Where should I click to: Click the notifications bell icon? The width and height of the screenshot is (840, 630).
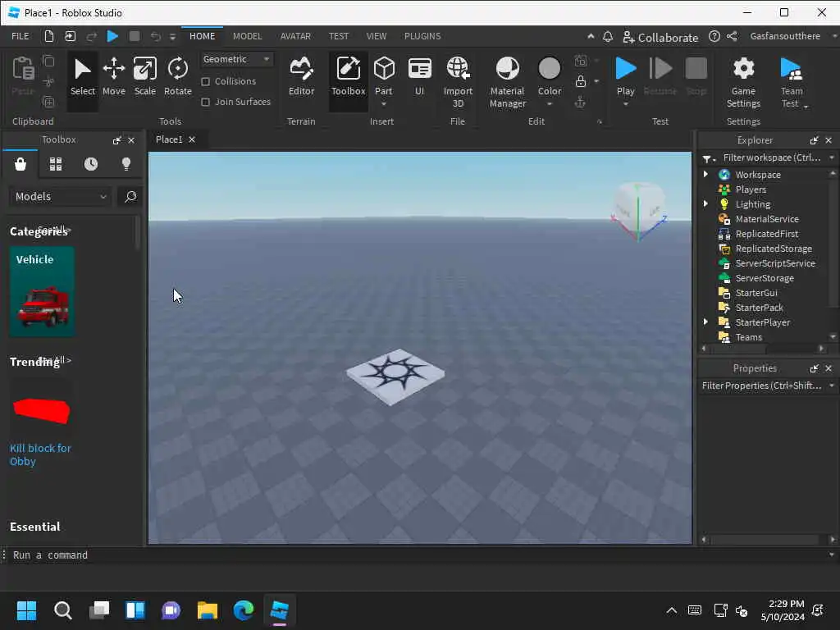tap(608, 36)
